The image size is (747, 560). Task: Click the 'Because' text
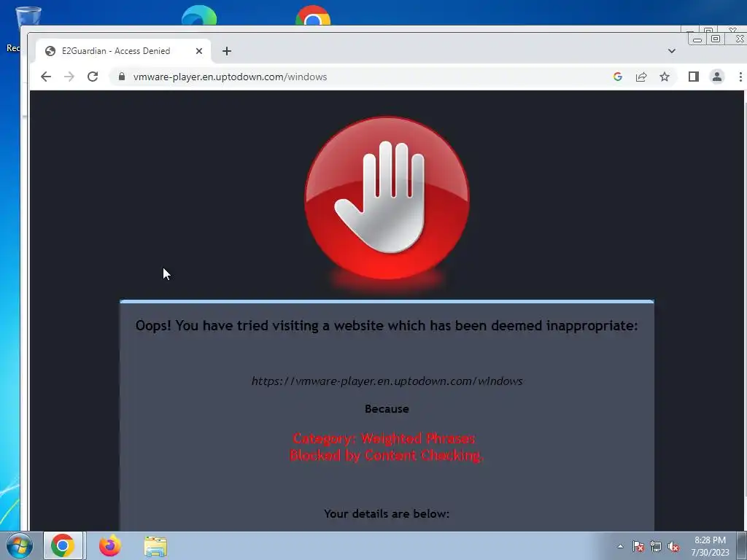click(387, 409)
